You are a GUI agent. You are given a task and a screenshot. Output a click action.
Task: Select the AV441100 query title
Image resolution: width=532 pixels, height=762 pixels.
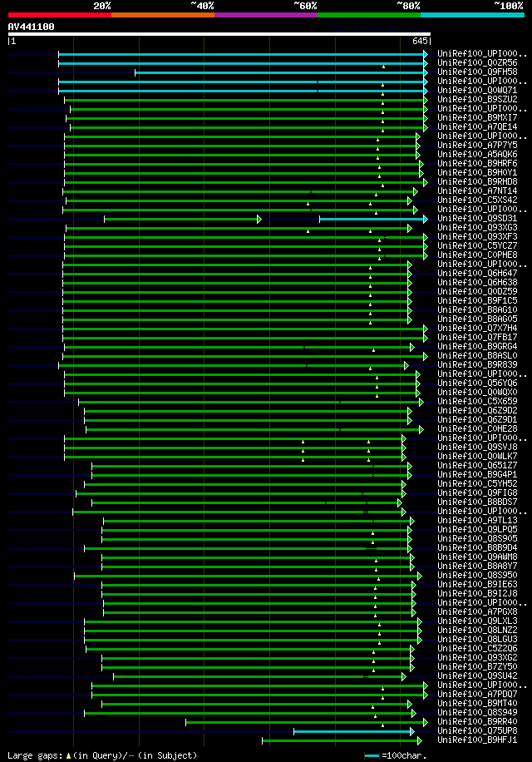click(x=31, y=27)
